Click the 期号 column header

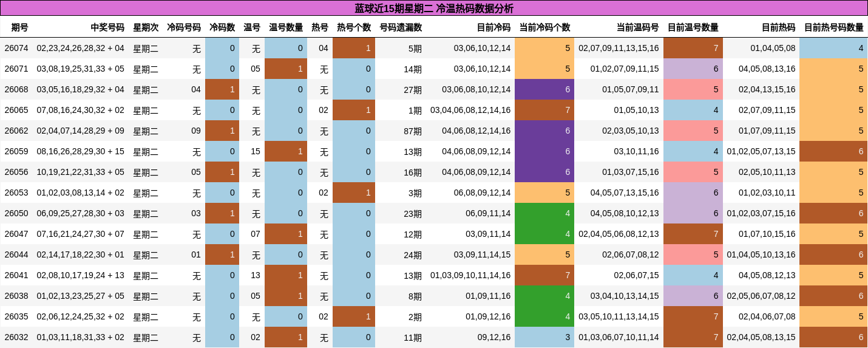click(x=20, y=27)
